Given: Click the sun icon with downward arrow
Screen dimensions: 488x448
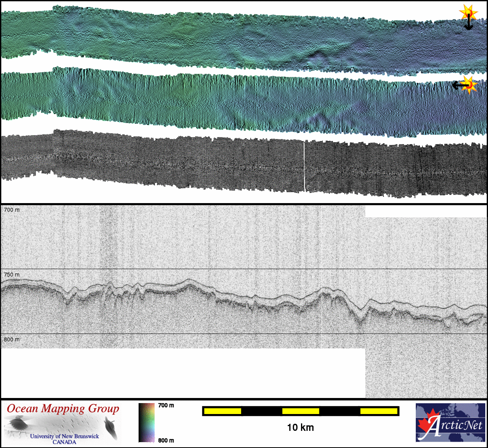Looking at the screenshot, I should pyautogui.click(x=468, y=12).
